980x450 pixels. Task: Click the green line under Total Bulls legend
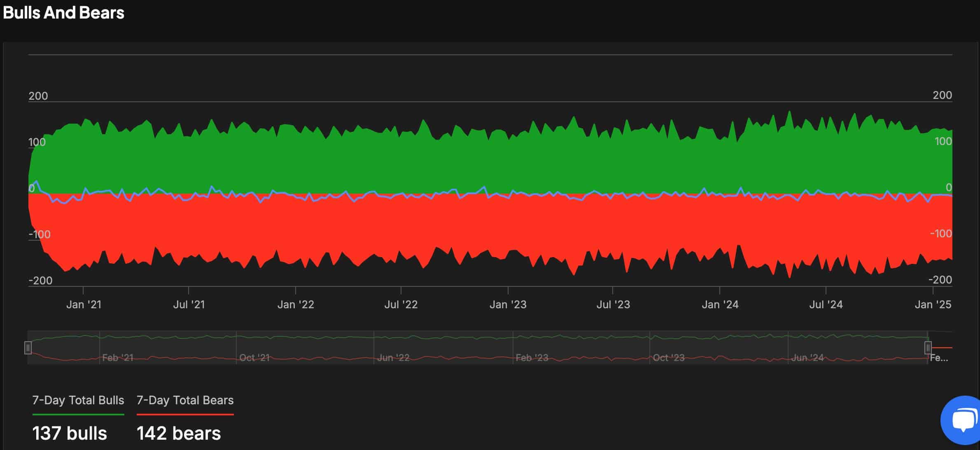tap(78, 414)
